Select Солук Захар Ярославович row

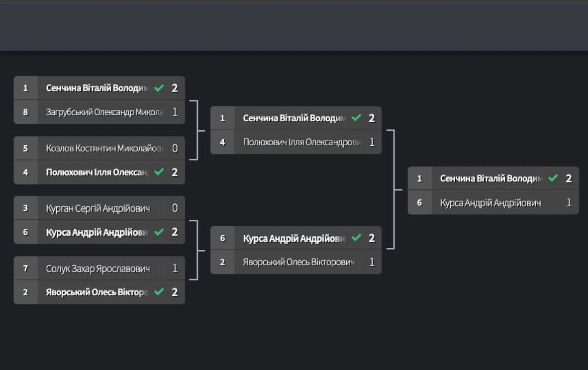pyautogui.click(x=99, y=268)
